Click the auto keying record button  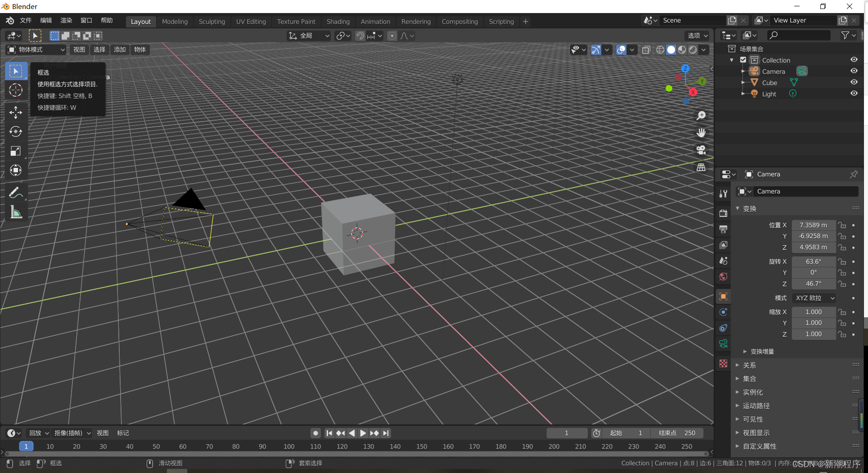(x=315, y=433)
